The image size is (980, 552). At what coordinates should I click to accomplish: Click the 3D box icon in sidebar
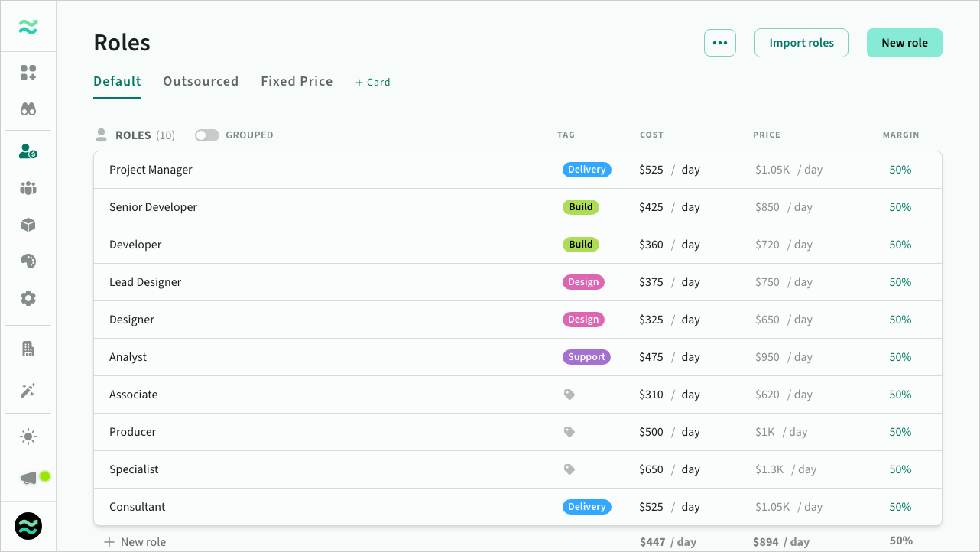click(x=28, y=225)
